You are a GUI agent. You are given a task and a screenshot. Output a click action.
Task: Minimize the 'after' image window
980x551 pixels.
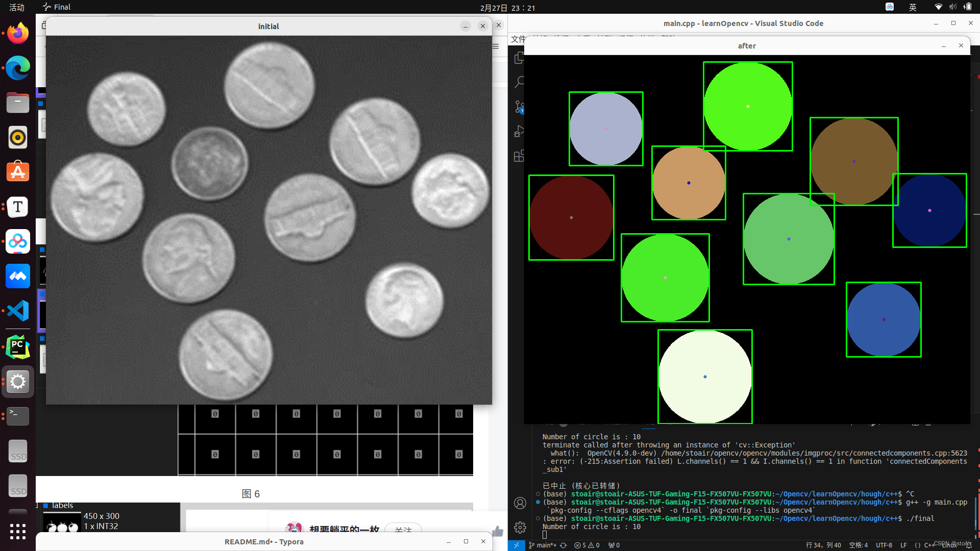pos(944,46)
